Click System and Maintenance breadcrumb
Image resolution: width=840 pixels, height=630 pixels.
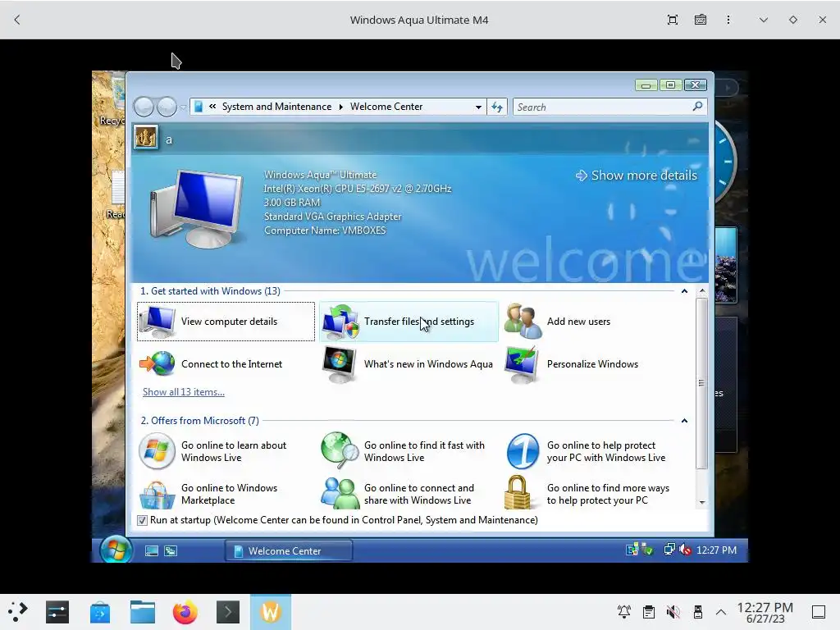pos(276,107)
